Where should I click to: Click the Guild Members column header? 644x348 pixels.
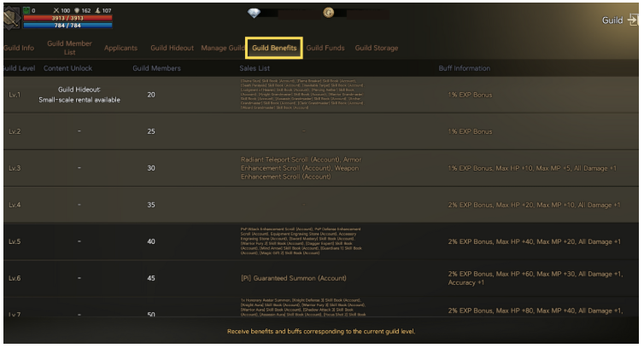[156, 68]
